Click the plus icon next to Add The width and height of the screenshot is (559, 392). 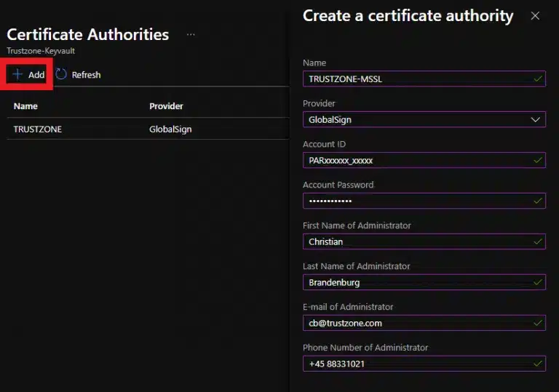tap(17, 74)
